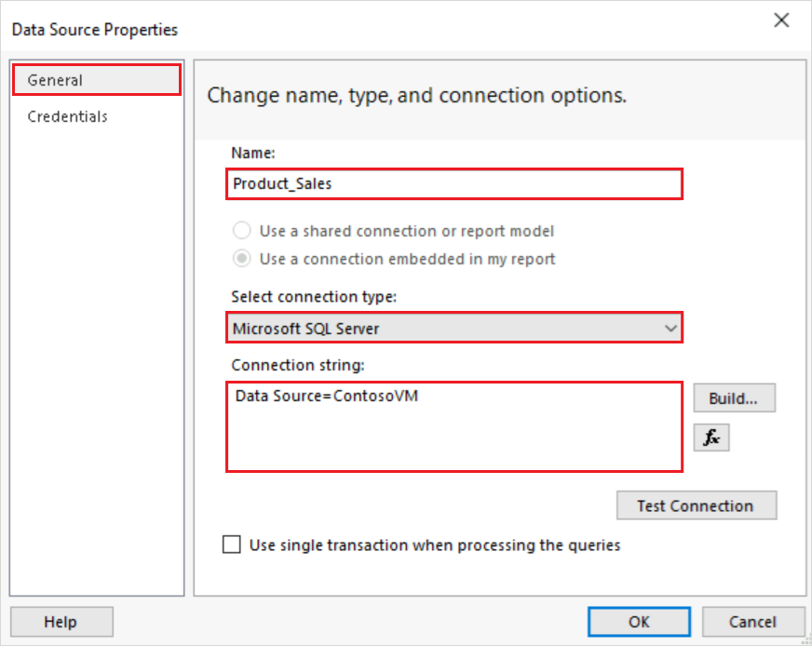Click the connection type dropdown chevron
Screen dimensions: 812x646
click(x=672, y=328)
